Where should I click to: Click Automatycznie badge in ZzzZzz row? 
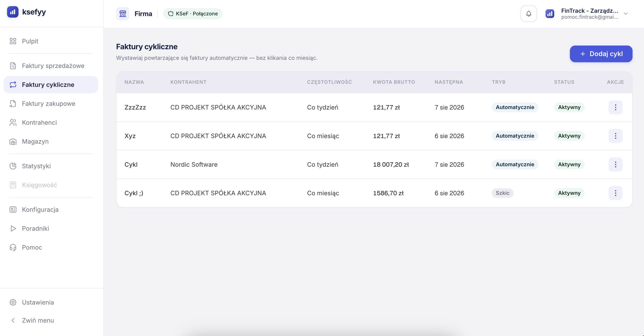pos(515,107)
